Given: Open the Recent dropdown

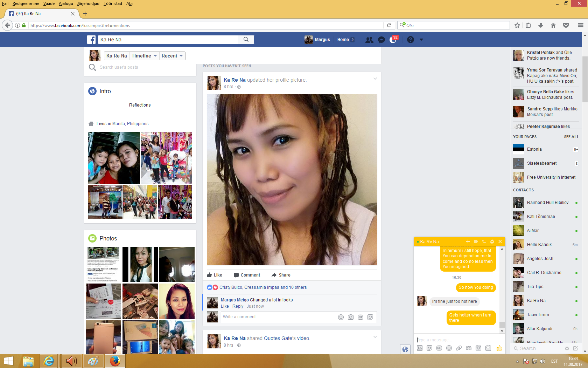Looking at the screenshot, I should click(x=172, y=56).
